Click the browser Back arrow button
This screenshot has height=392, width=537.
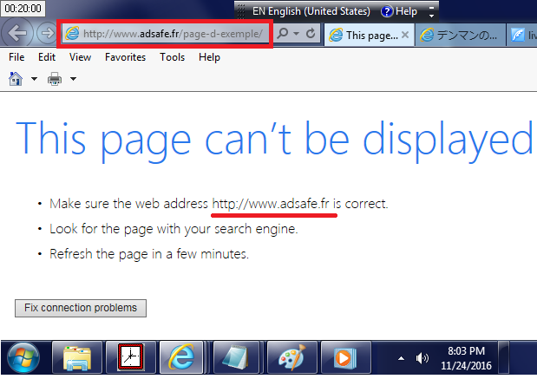(17, 33)
